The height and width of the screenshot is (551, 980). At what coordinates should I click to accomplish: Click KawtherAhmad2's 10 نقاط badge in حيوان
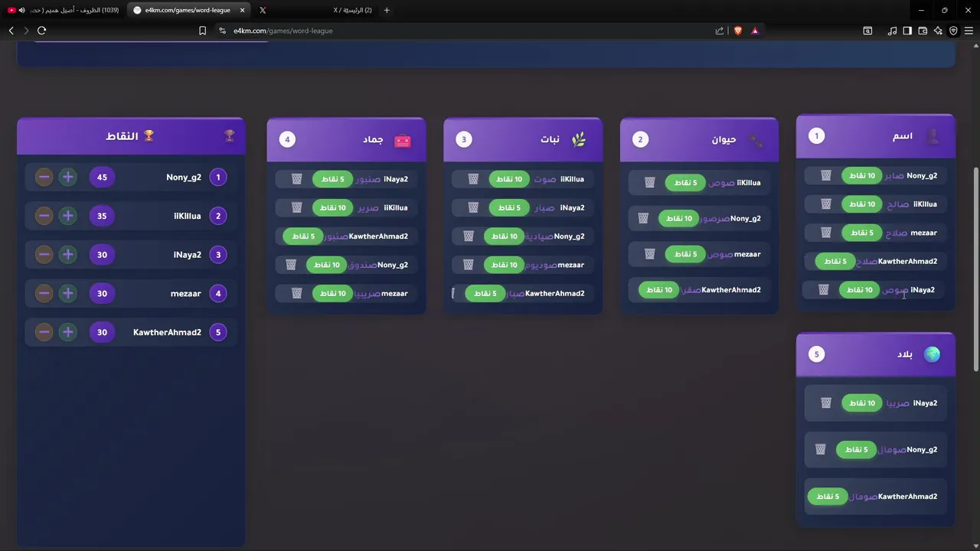[x=659, y=290]
